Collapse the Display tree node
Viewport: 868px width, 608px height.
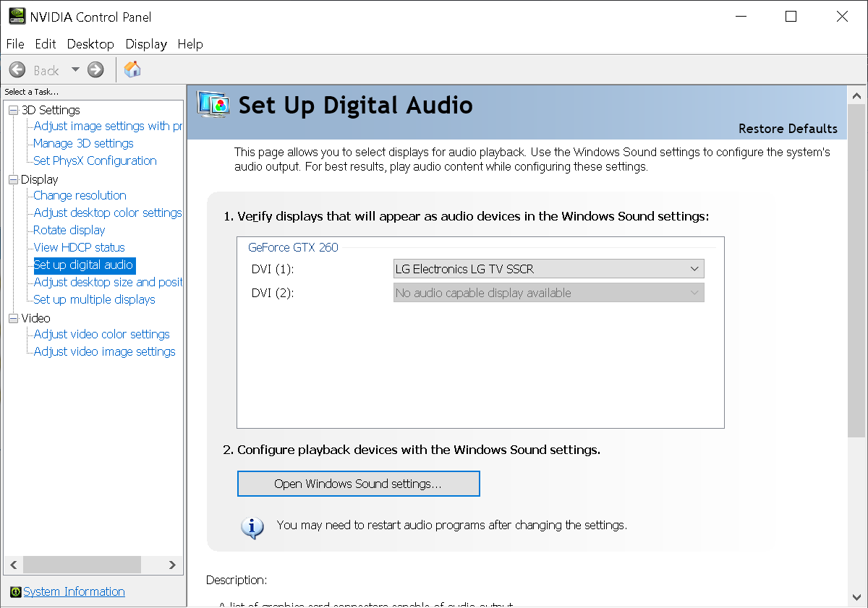pos(13,179)
